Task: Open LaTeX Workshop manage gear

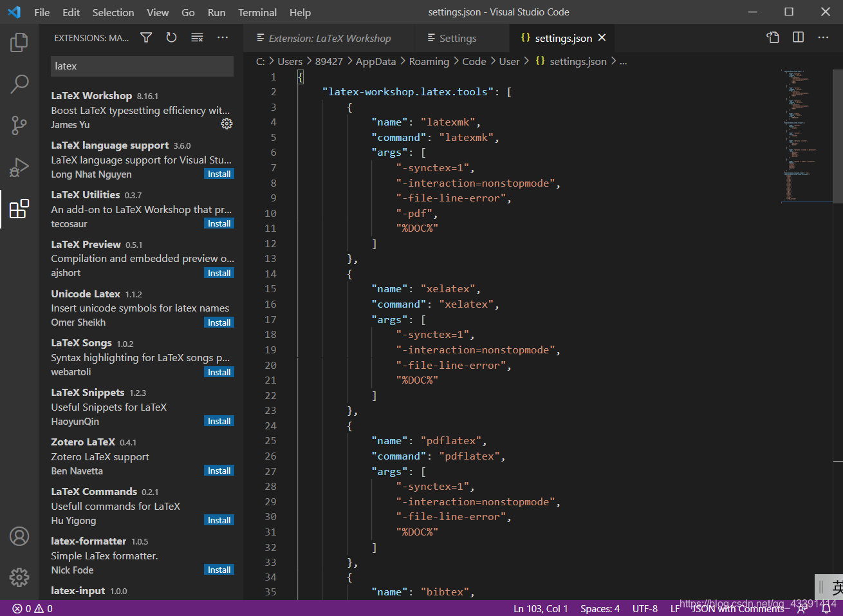Action: pos(227,124)
